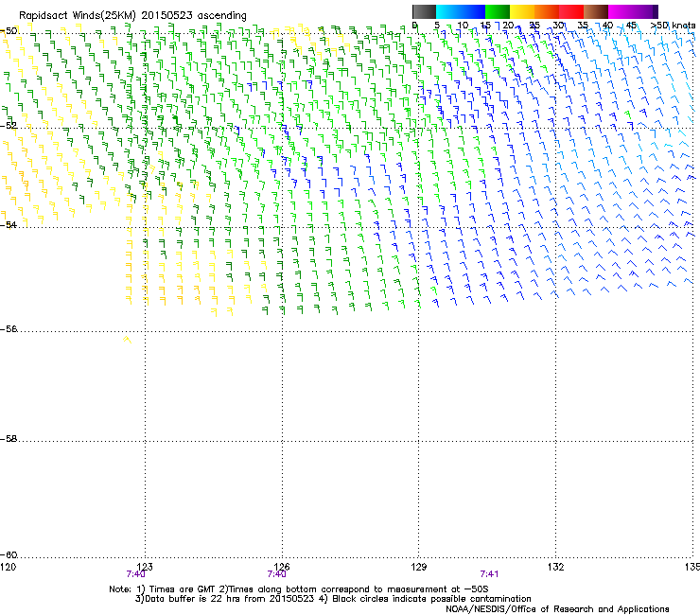Click the purple '7:40' under longitude 123
This screenshot has height=615, width=700.
[x=135, y=574]
